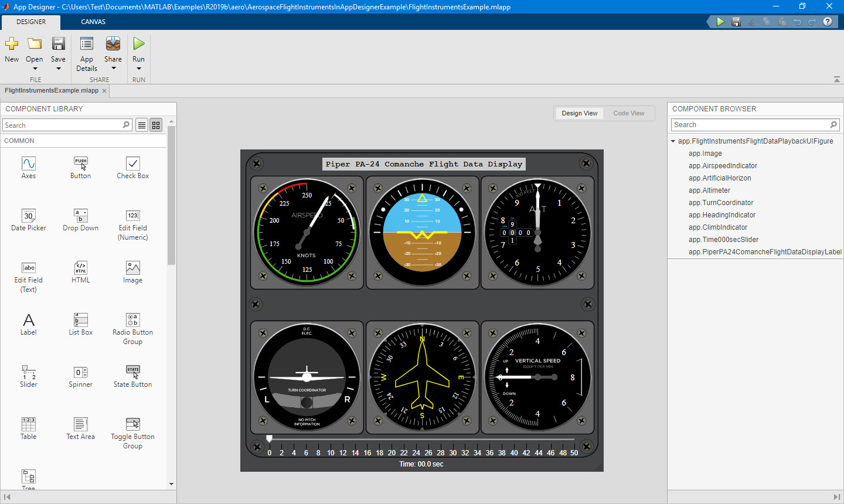
Task: Select the Toggle Button Group component
Action: point(133,433)
